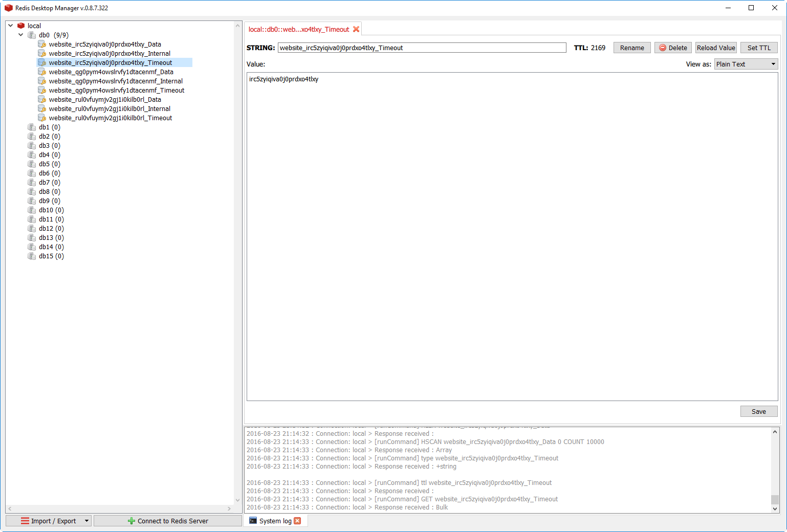
Task: Click key icon of website_rul0vfuymjv2gj1i0kilb0rl_Internal
Action: point(42,108)
